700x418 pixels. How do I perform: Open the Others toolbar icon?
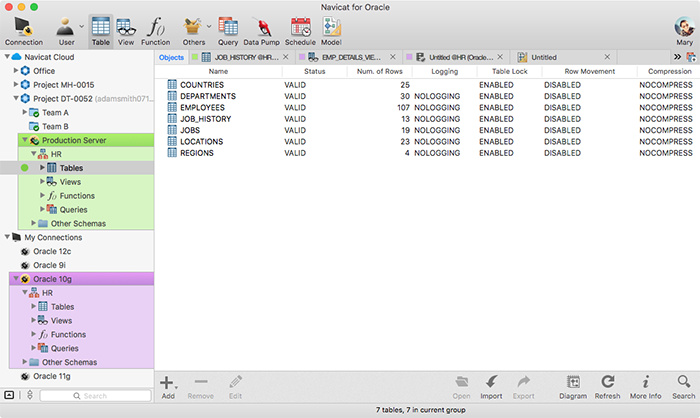pos(193,31)
